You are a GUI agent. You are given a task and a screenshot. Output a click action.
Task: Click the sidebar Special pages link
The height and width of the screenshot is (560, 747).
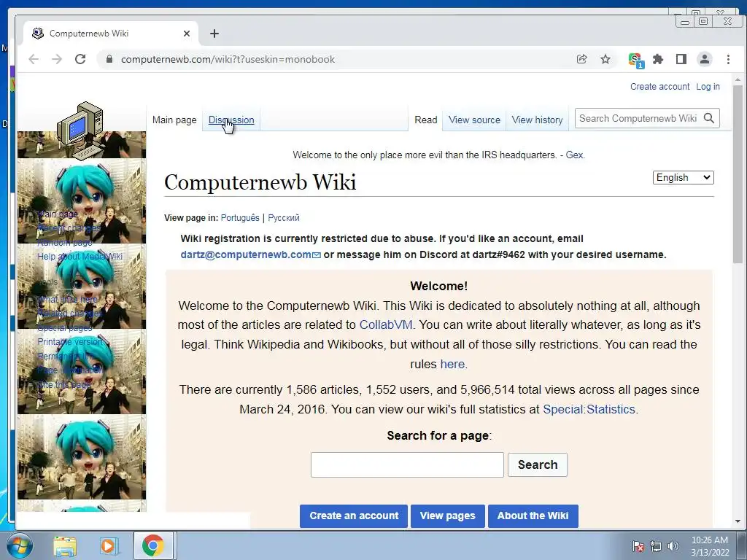coord(65,327)
